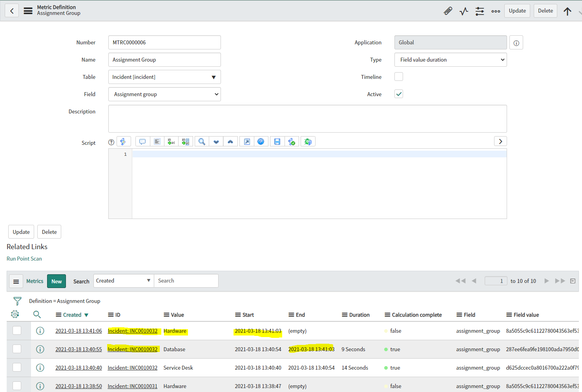Open the script editor help question icon

(261, 142)
